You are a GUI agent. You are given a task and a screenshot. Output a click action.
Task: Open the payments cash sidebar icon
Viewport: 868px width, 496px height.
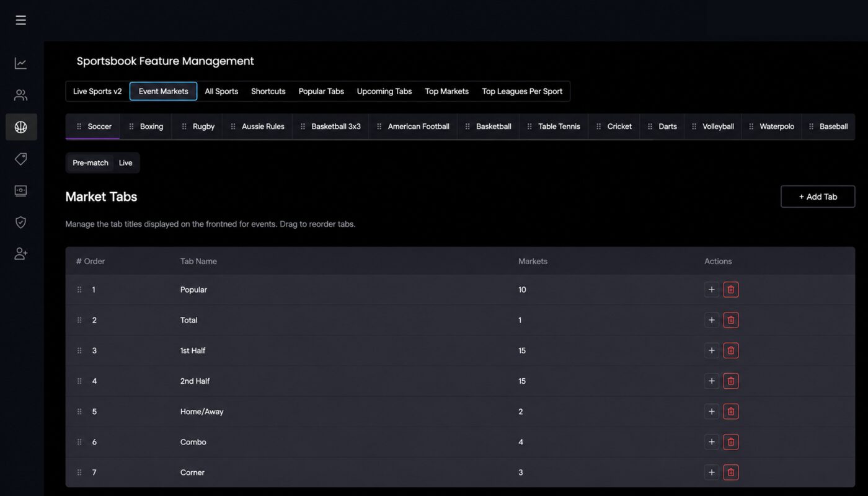click(x=20, y=190)
